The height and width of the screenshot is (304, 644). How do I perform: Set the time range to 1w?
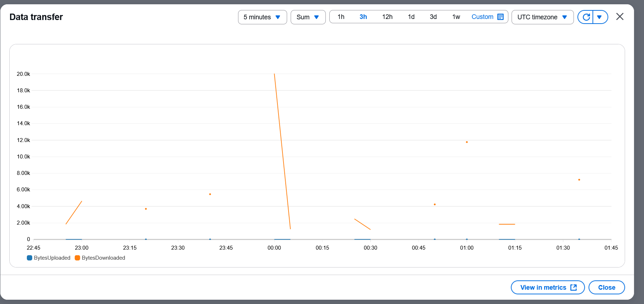pos(456,17)
